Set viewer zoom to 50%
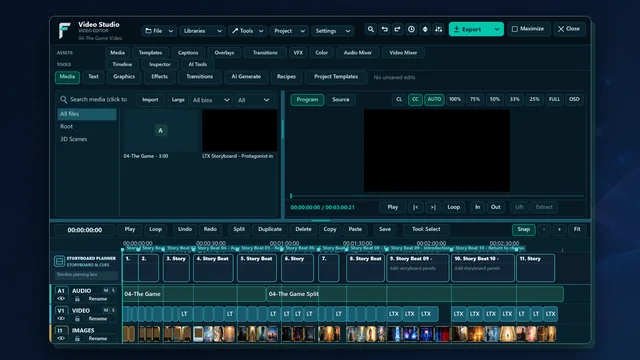 495,100
